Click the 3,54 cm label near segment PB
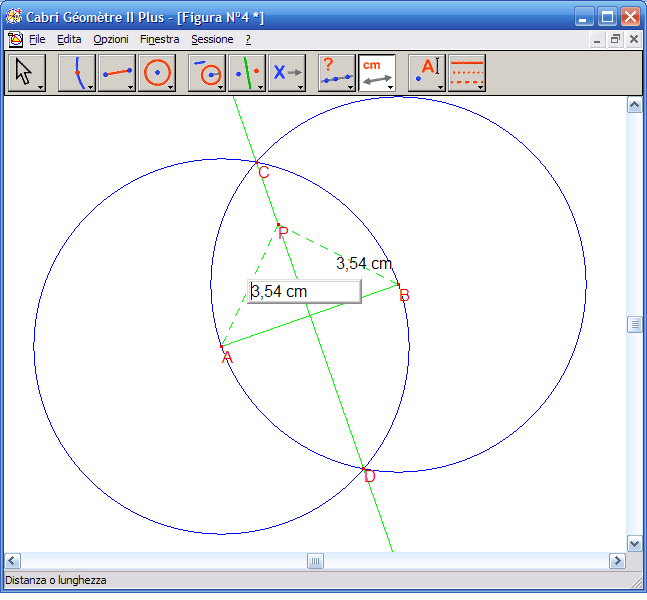Viewport: 647px width, 600px height. pyautogui.click(x=364, y=263)
